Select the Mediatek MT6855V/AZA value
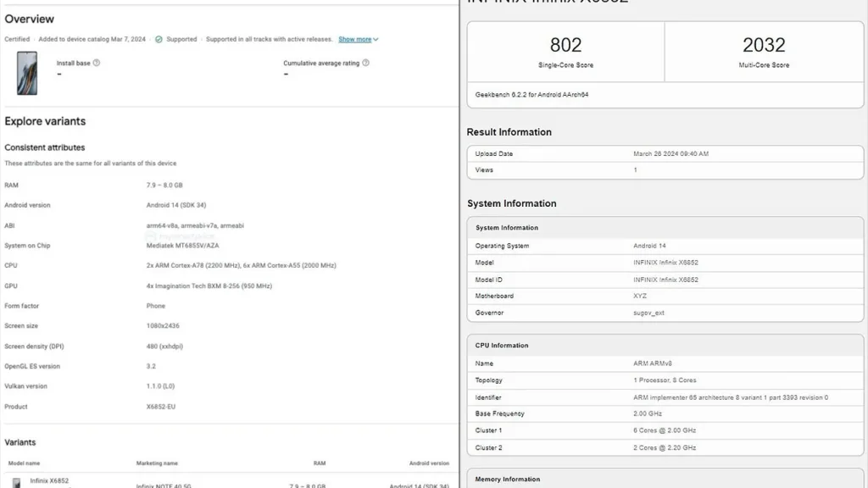Viewport: 868px width, 488px height. (183, 246)
